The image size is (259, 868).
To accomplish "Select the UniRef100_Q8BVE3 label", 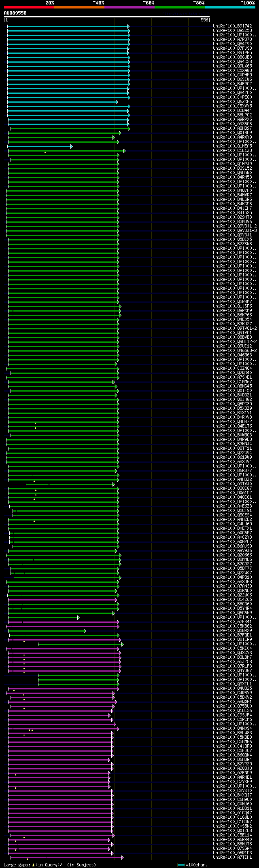I will [232, 337].
